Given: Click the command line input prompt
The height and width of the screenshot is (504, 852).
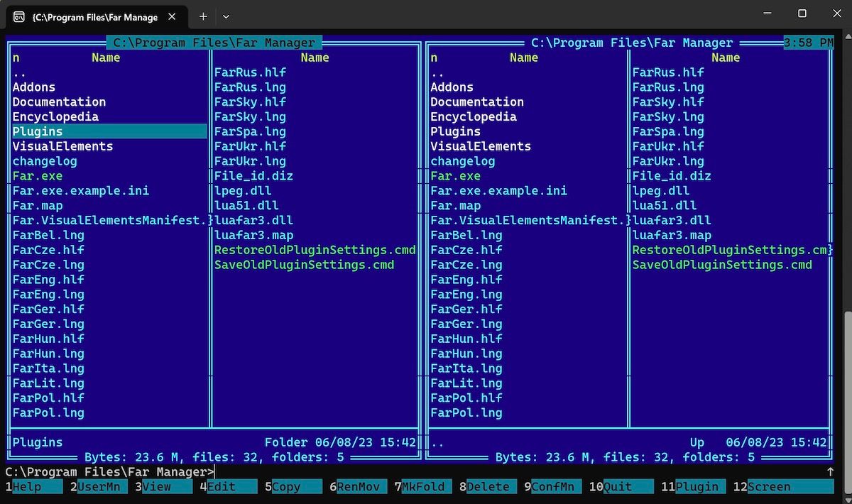Looking at the screenshot, I should [x=110, y=472].
